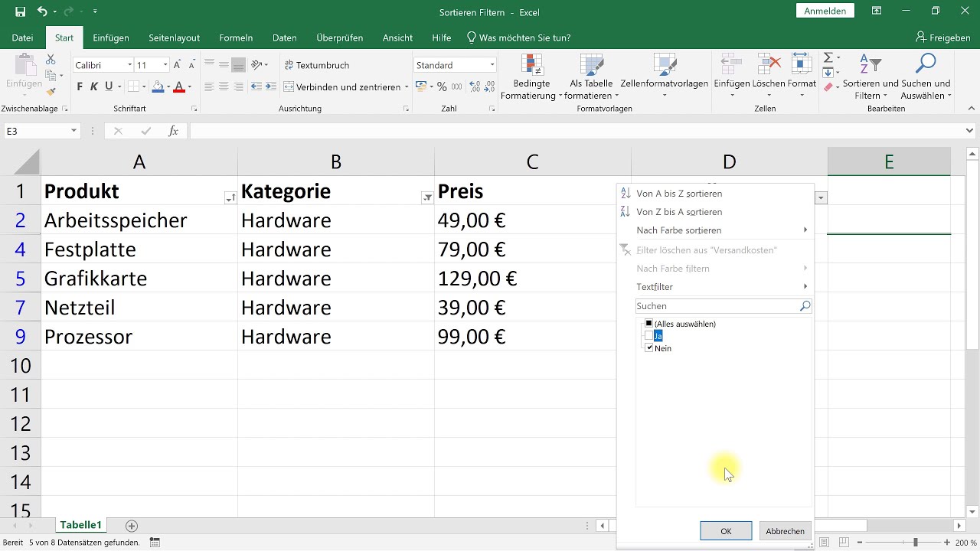This screenshot has height=551, width=980.
Task: Increase font size with large A icon
Action: click(178, 65)
